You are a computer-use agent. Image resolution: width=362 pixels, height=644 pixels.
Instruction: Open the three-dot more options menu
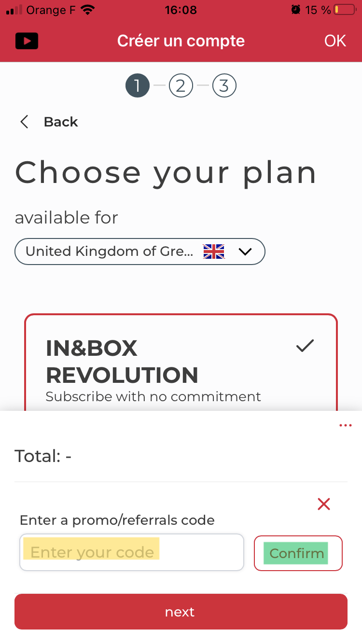pyautogui.click(x=345, y=425)
